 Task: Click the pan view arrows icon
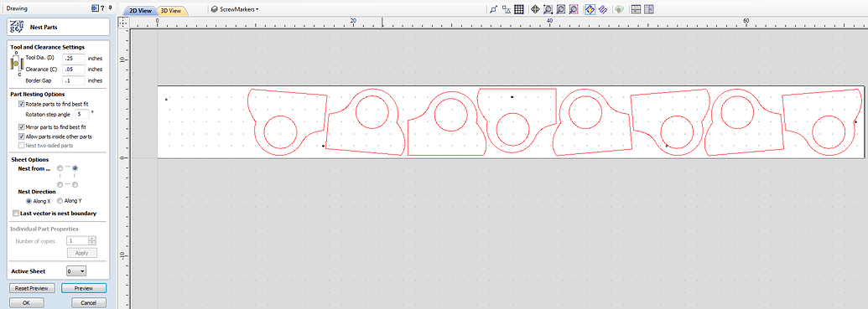[x=535, y=9]
